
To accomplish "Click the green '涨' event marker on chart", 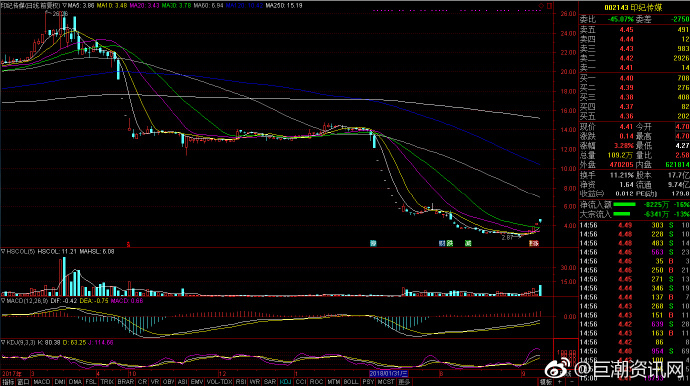I will 468,243.
